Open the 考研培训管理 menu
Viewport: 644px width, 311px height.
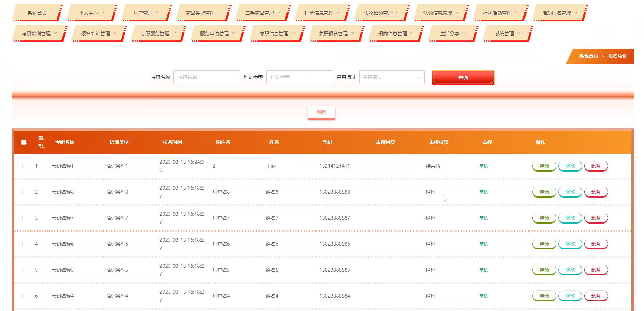click(x=39, y=33)
